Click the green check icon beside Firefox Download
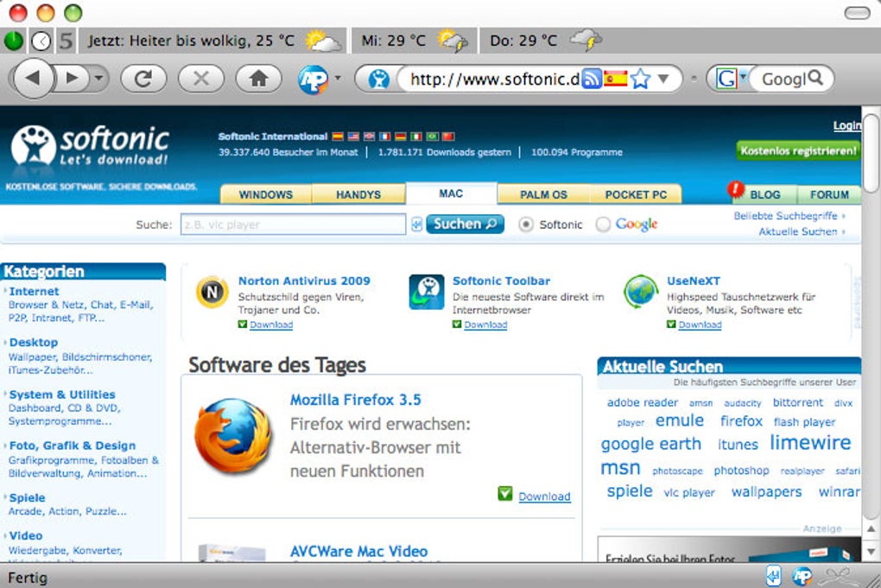This screenshot has width=881, height=588. click(505, 494)
